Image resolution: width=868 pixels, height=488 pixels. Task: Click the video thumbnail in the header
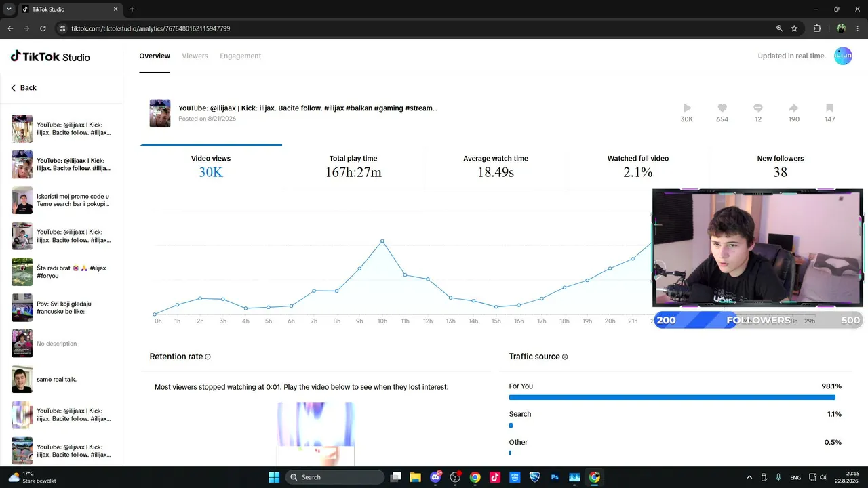(160, 113)
